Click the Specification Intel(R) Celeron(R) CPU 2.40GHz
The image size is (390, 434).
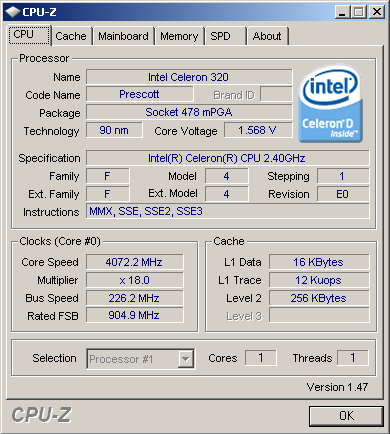[x=228, y=158]
